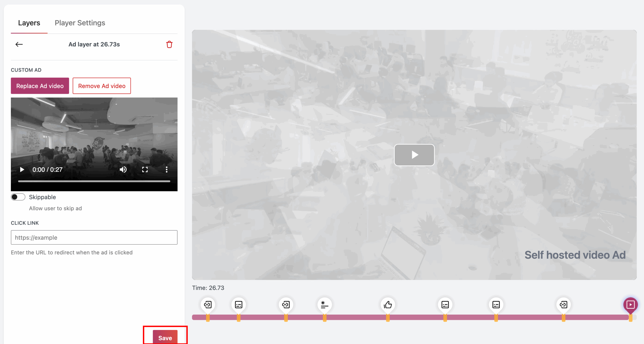This screenshot has width=644, height=344.
Task: Select the thumbs-up poll marker on timeline
Action: click(388, 305)
